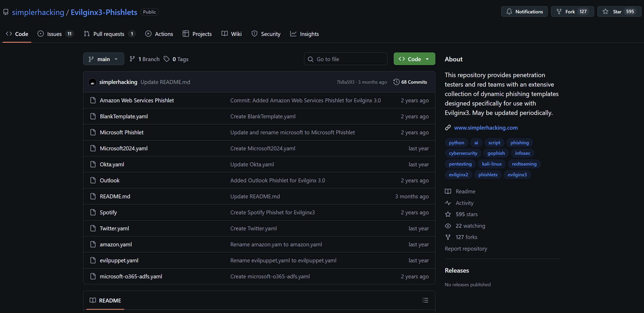
Task: Open the redteaming topic tag
Action: tap(524, 164)
